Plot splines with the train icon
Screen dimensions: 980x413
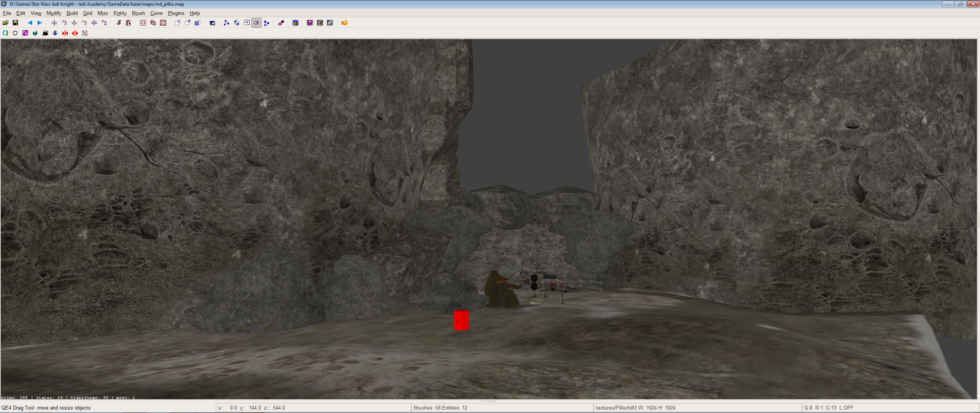click(45, 33)
